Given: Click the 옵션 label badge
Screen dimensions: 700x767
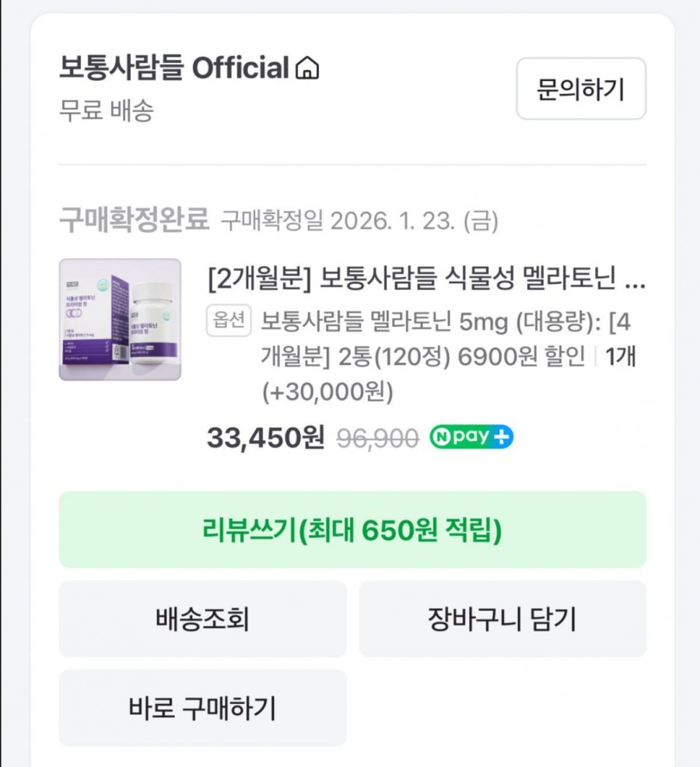Looking at the screenshot, I should [229, 320].
